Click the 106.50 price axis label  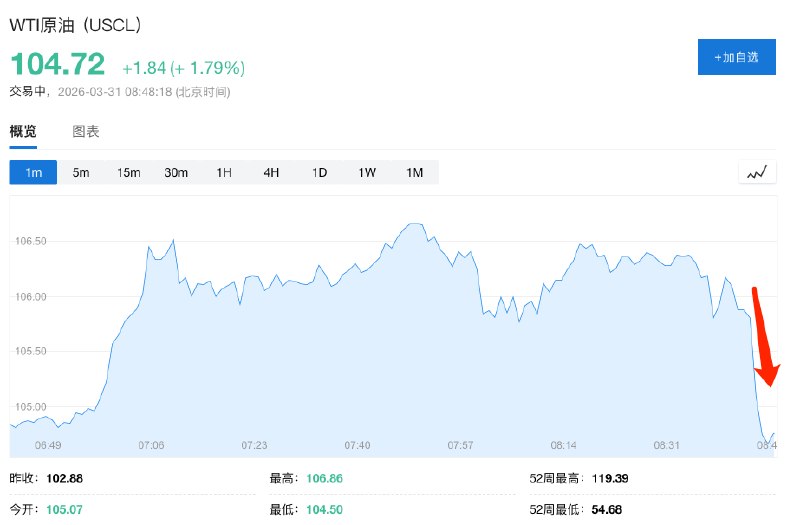[32, 241]
